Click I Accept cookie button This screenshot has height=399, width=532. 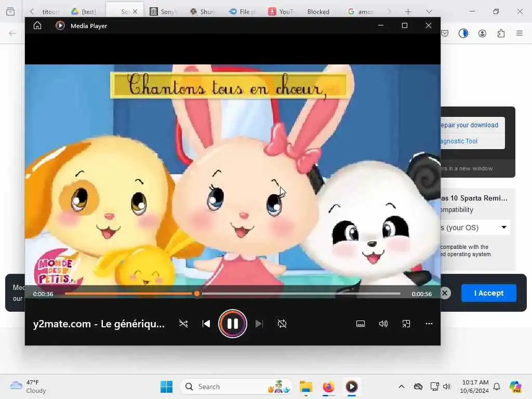(x=488, y=293)
